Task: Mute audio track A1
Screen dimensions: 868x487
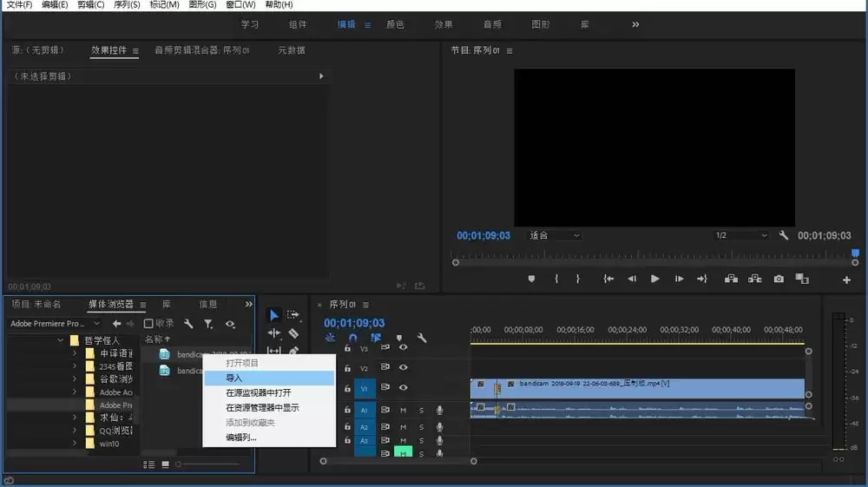Action: (x=403, y=410)
